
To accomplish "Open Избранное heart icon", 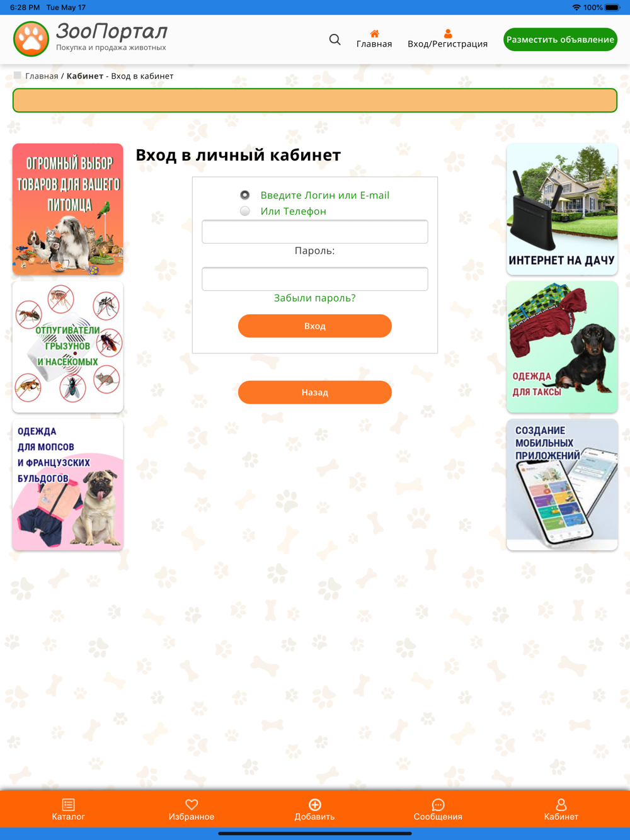I will tap(192, 804).
